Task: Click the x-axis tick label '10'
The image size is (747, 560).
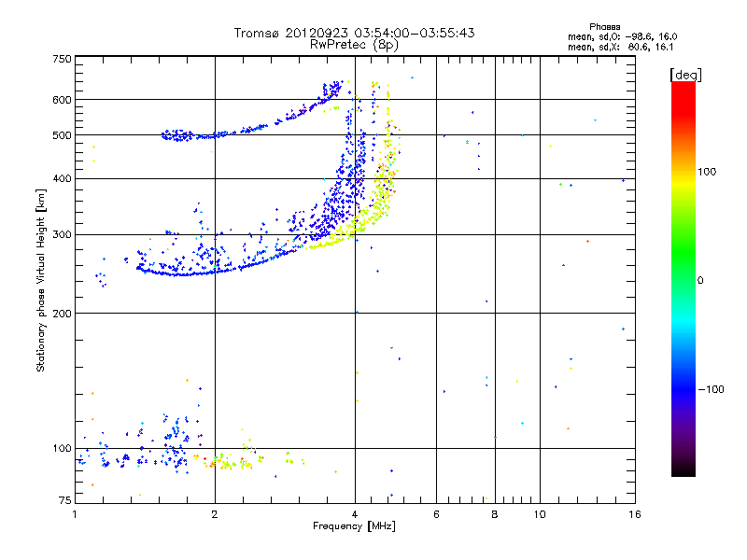Action: coord(540,514)
